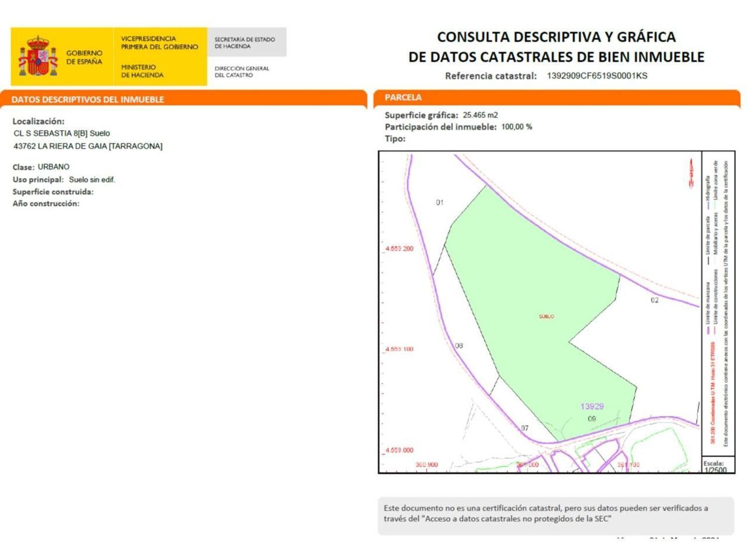Click the red SUELO label in the parcel

tap(546, 317)
